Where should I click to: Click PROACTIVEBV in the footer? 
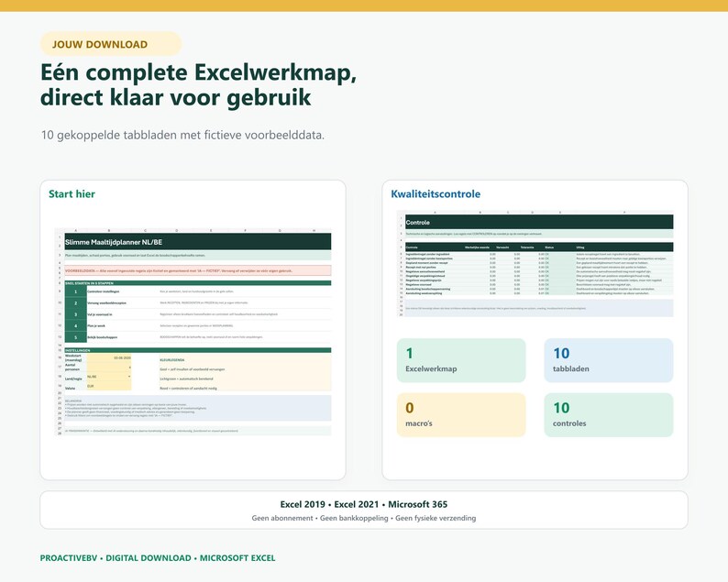coord(69,558)
